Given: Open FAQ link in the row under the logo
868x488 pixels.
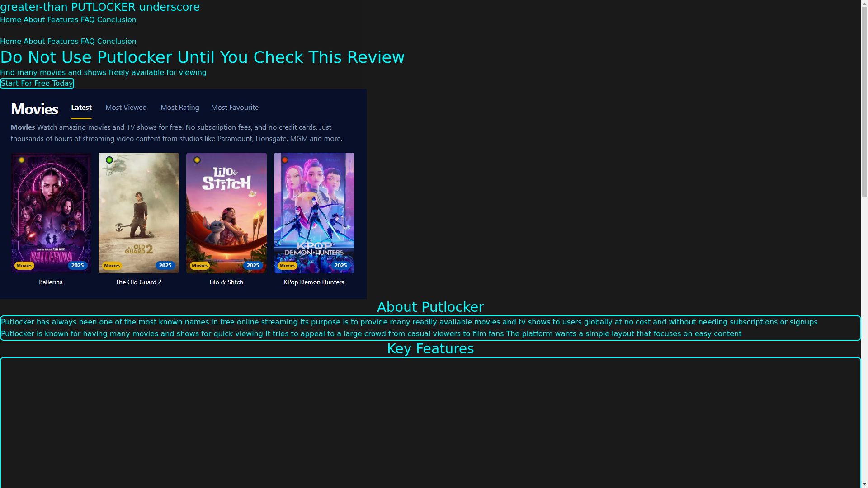Looking at the screenshot, I should 88,20.
